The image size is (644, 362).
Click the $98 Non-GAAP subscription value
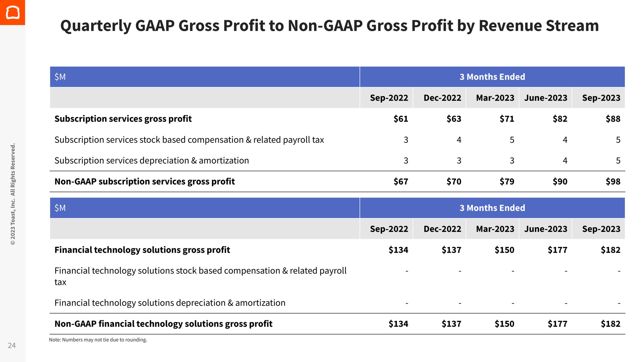613,182
